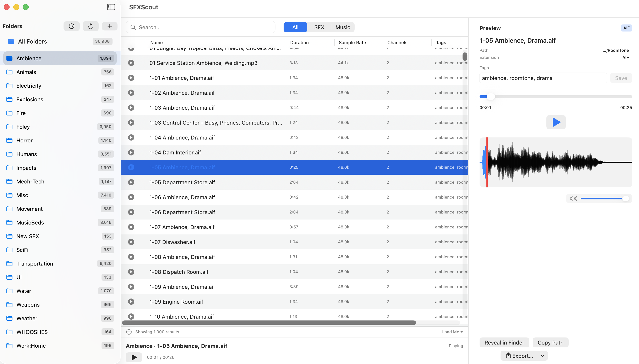Toggle the sidebar with the panel icon

111,7
